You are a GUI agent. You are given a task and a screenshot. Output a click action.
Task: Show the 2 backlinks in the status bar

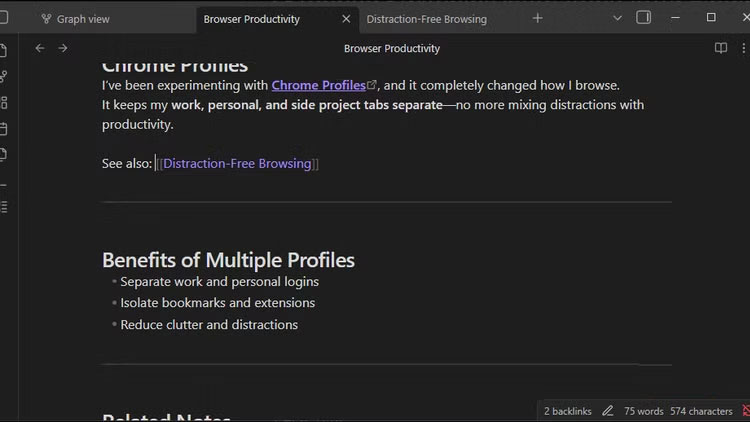tap(567, 411)
